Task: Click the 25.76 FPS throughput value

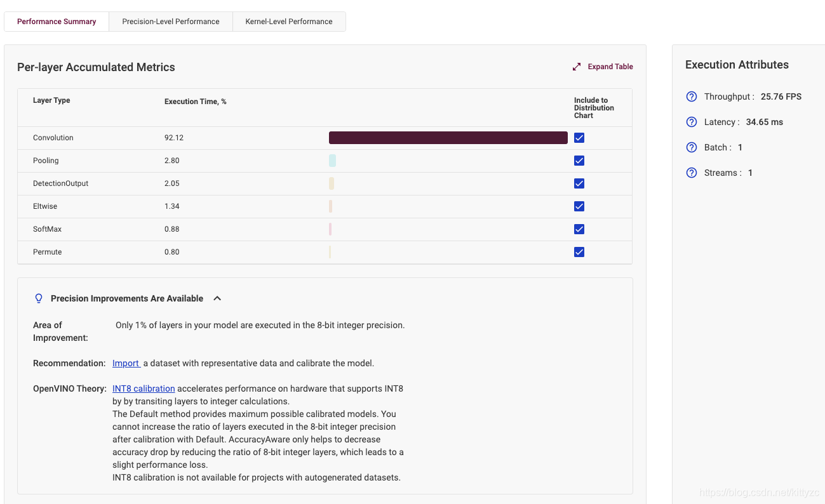Action: coord(781,96)
